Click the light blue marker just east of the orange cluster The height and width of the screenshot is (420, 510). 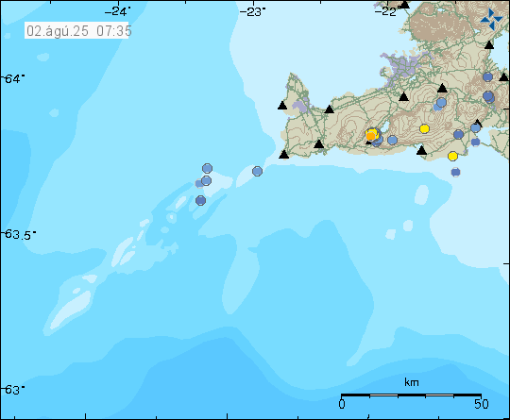[x=393, y=140]
